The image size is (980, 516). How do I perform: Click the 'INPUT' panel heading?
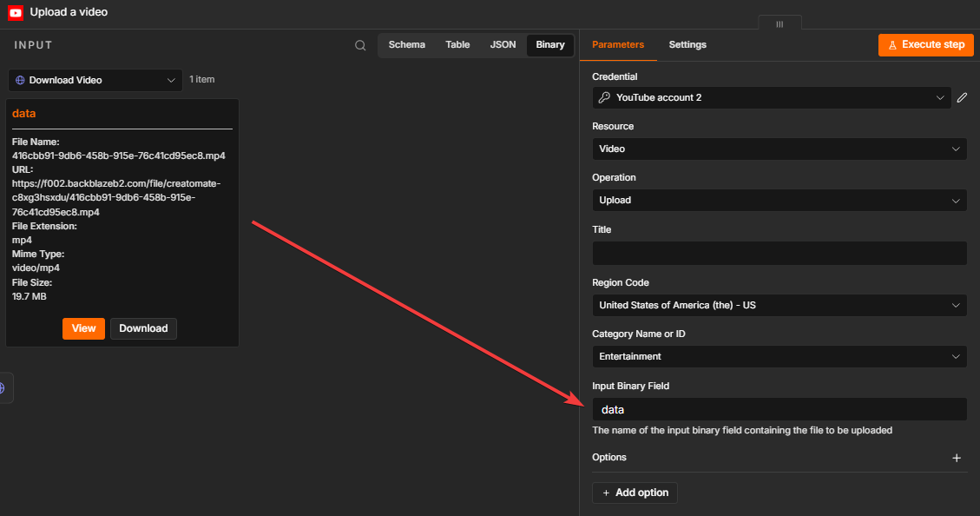[x=33, y=45]
